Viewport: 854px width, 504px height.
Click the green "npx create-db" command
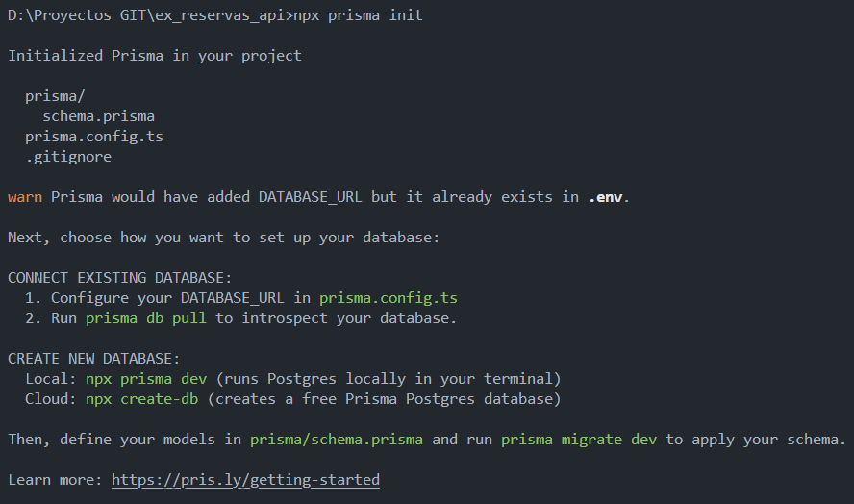[x=141, y=398]
